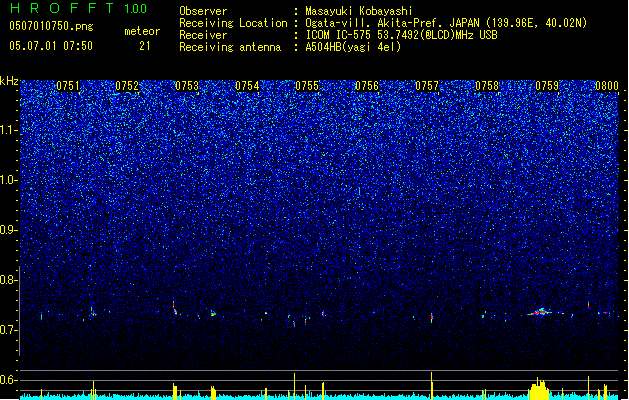Click the wide yellow power peak near 0759
The height and width of the screenshot is (400, 629).
tap(538, 389)
